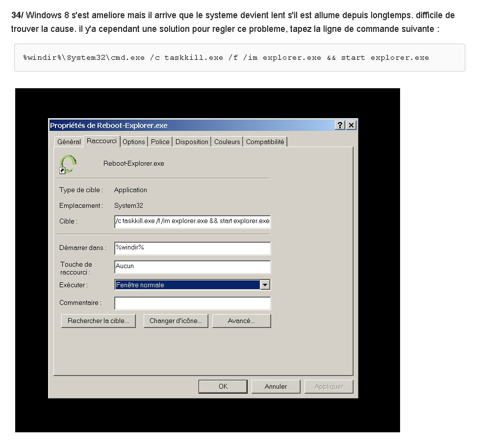
Task: Click the paragraph starting with 34/ Windows 8
Action: click(233, 22)
